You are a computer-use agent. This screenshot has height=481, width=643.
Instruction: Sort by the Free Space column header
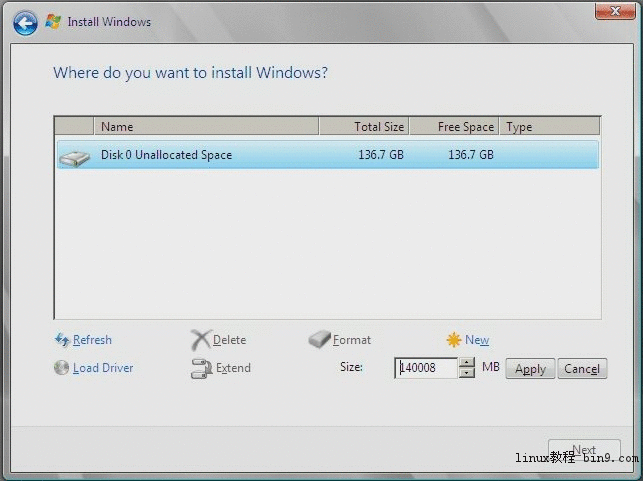point(454,126)
